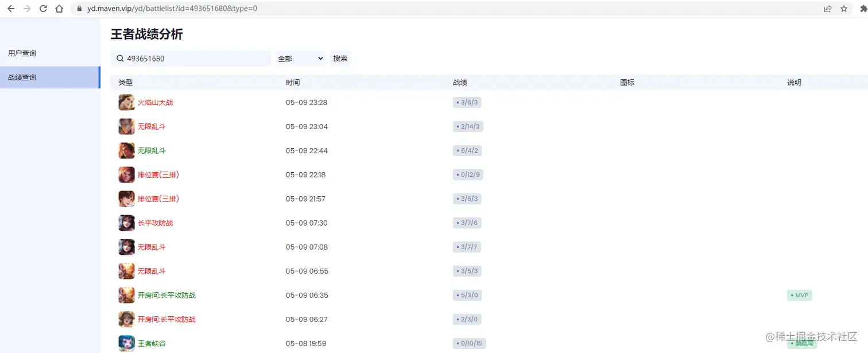868x353 pixels.
Task: Click hero avatar of 05-09 22:44 match
Action: point(126,150)
